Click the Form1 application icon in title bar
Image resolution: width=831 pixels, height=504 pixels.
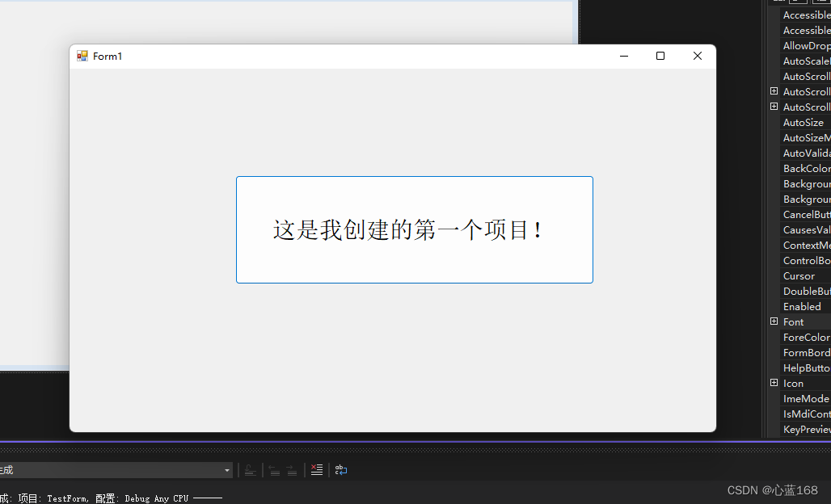pyautogui.click(x=82, y=56)
